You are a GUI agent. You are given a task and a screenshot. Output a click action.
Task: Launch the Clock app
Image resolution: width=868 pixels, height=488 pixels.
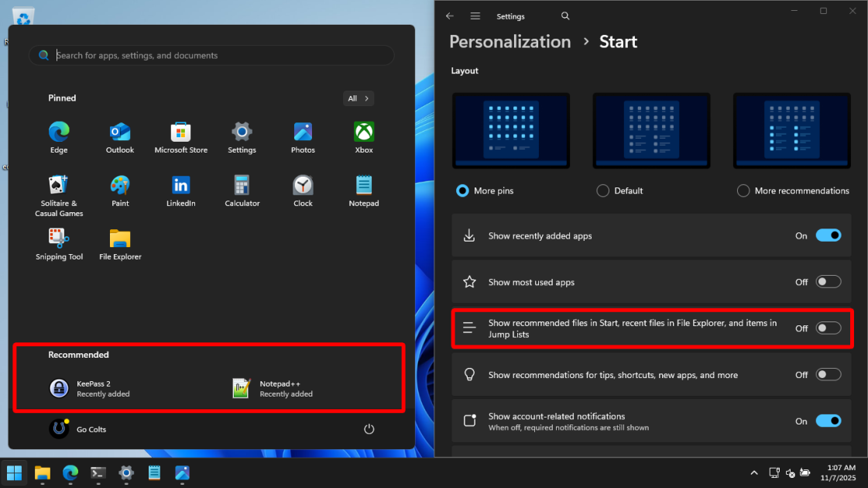tap(303, 191)
